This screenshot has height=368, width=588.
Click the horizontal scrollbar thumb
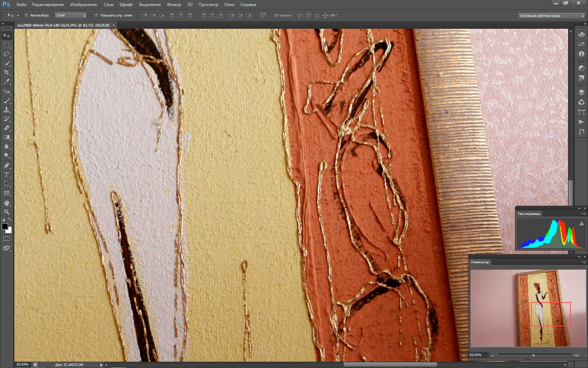coord(390,364)
